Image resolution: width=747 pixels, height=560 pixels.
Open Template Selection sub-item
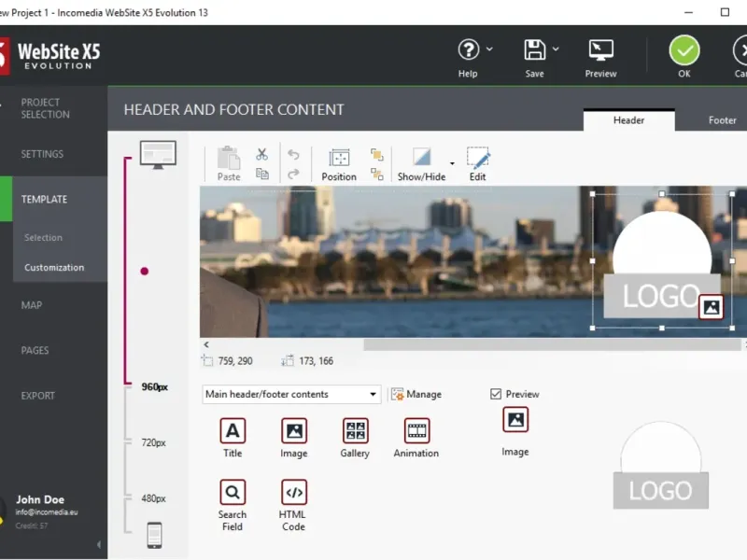(43, 237)
